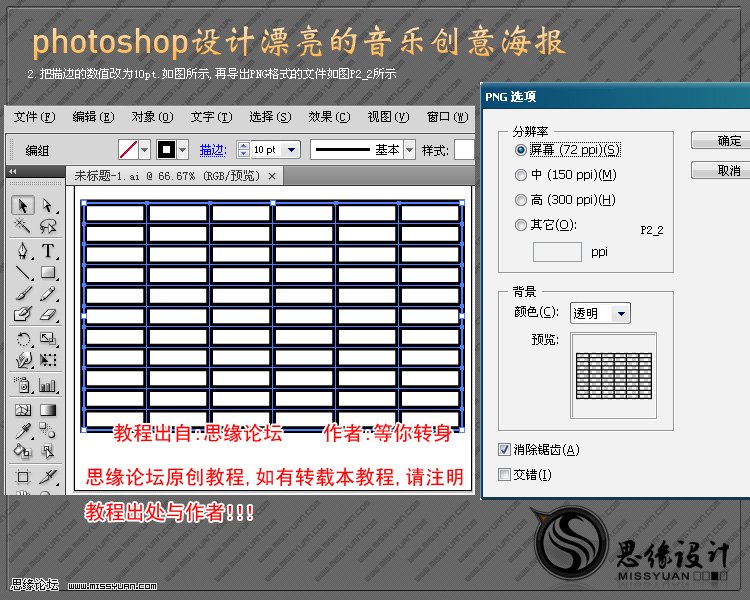Select the Live Paint Bucket tool
The width and height of the screenshot is (750, 600).
(22, 451)
